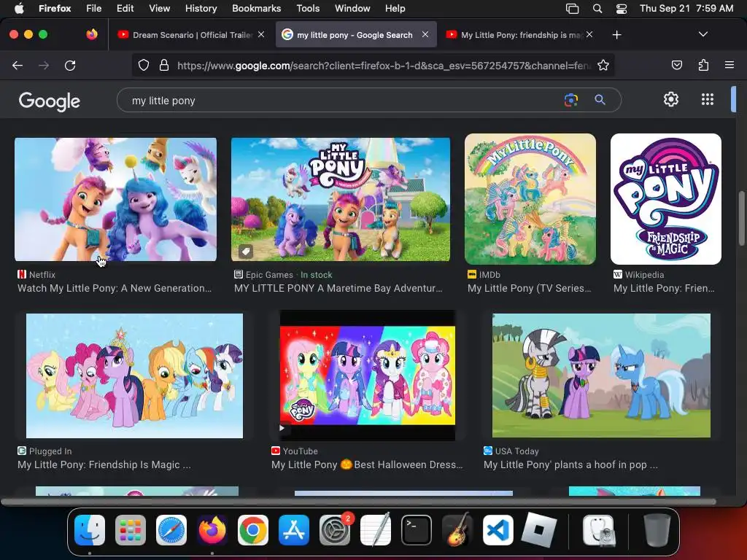
Task: Open Launchpad in the dock
Action: pyautogui.click(x=131, y=529)
